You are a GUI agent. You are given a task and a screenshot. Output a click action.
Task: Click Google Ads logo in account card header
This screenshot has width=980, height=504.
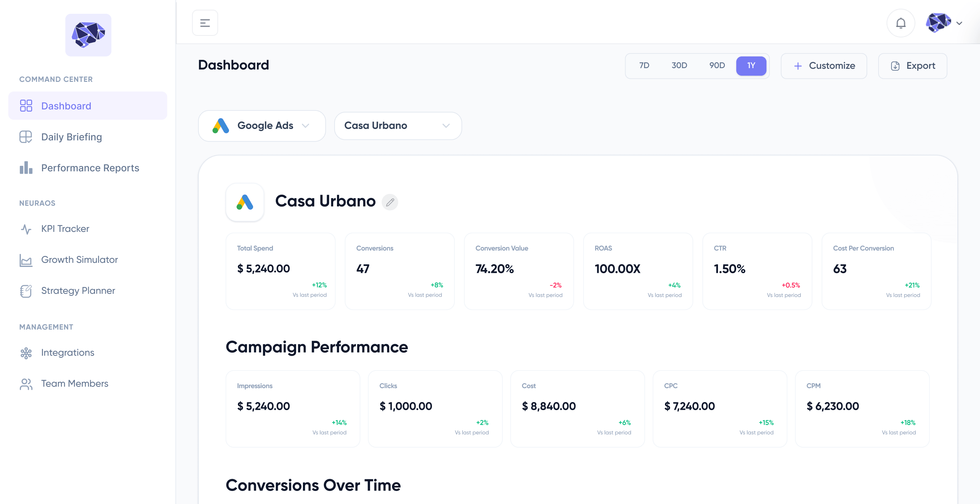tap(244, 202)
